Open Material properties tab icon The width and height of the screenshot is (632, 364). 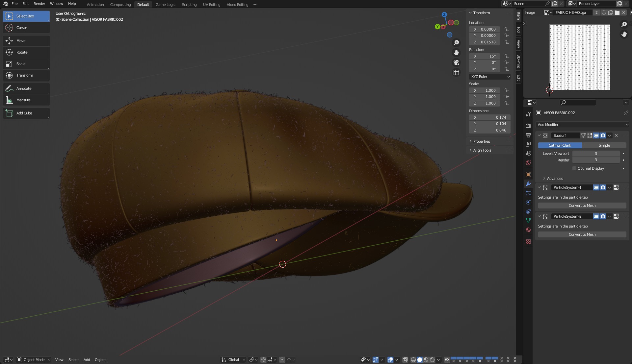pyautogui.click(x=528, y=230)
